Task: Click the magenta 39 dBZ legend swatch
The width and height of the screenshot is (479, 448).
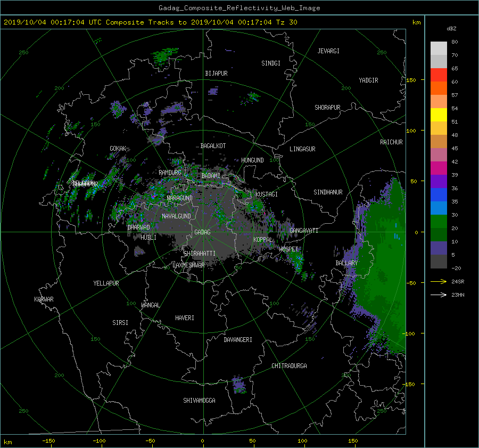Action: pos(439,168)
